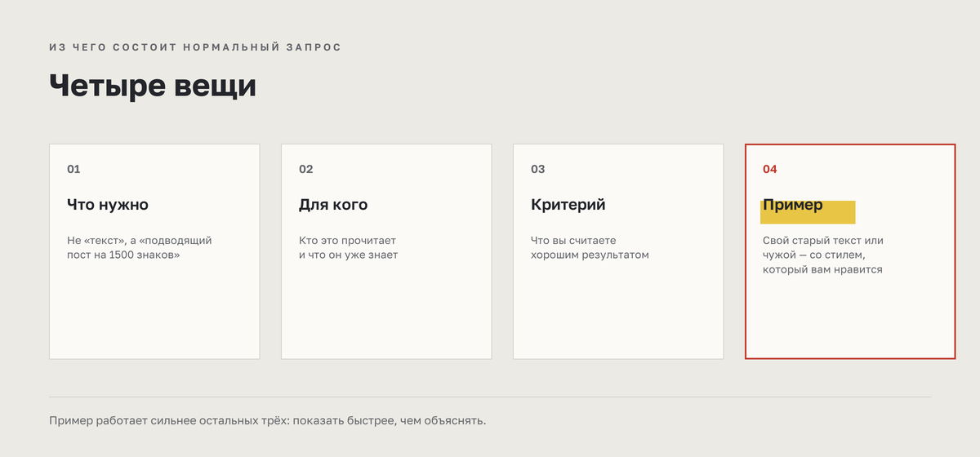Viewport: 980px width, 457px height.
Task: Select the red number 04 on the fourth card
Action: tap(770, 169)
